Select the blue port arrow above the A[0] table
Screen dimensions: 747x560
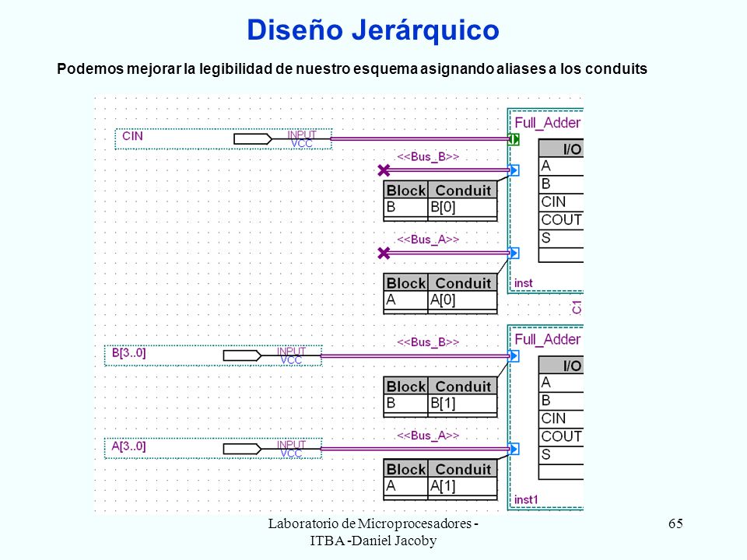(514, 253)
